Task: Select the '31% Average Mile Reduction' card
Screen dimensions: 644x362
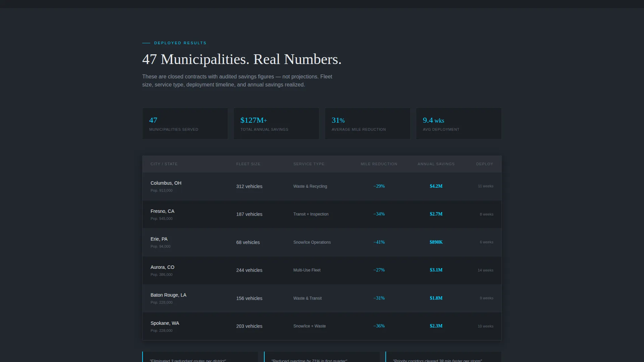Action: 368,123
